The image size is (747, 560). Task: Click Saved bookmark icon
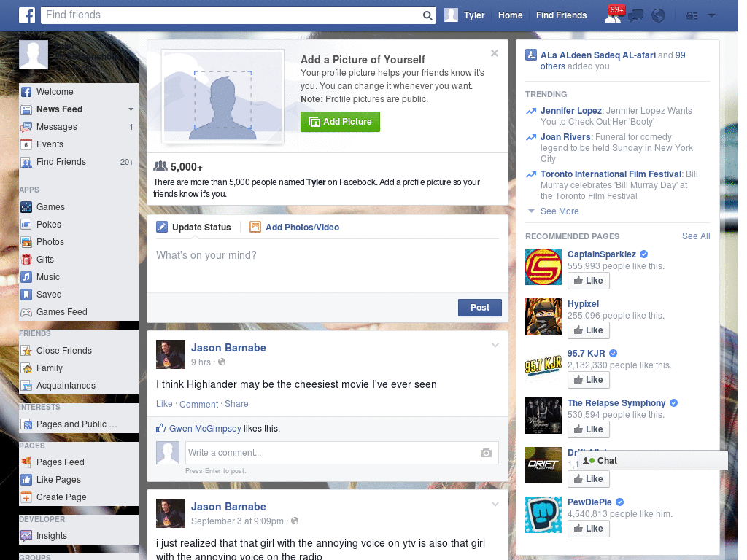point(26,295)
